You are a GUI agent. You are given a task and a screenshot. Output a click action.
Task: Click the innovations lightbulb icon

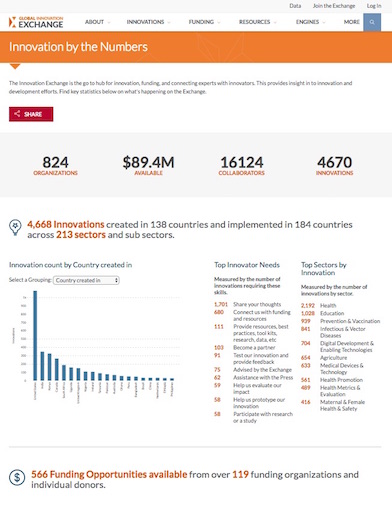pos(15,228)
